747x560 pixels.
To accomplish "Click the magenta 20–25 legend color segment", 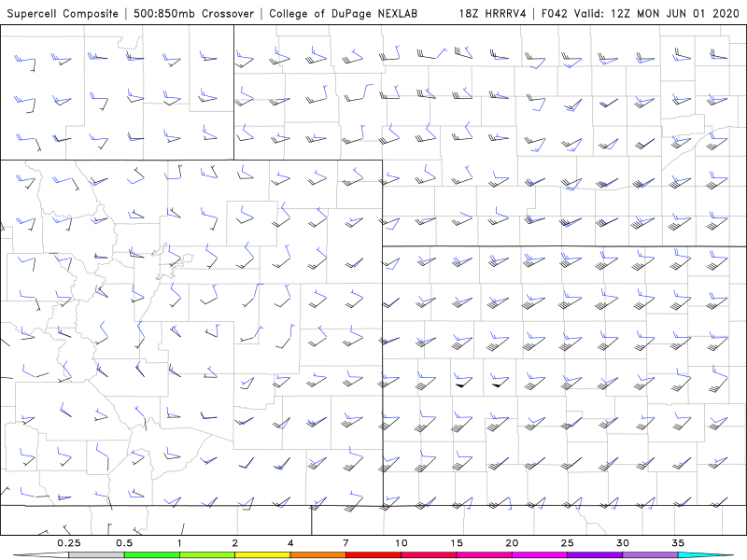I will click(540, 555).
